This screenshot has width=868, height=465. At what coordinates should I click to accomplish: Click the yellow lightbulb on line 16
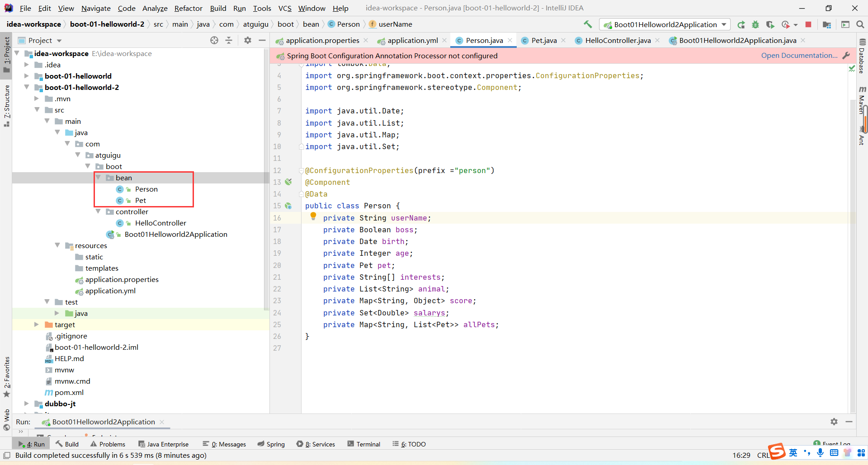point(313,216)
